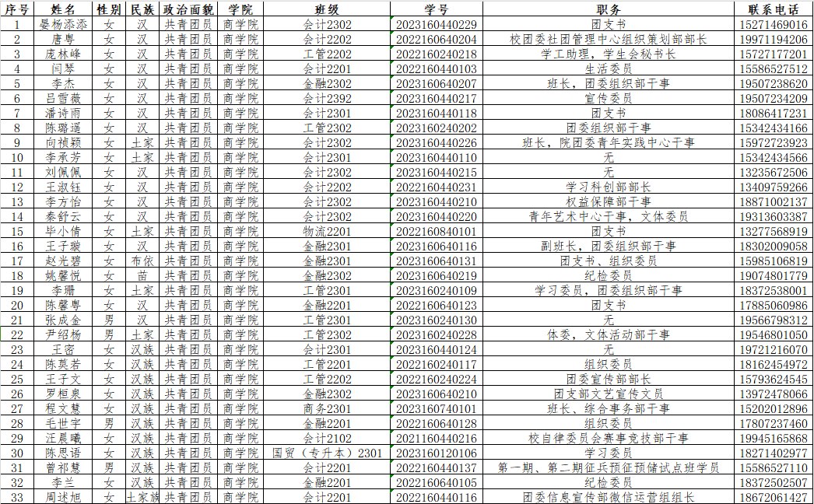This screenshot has height=504, width=814.
Task: Click the "商务2301" class cell
Action: (327, 408)
